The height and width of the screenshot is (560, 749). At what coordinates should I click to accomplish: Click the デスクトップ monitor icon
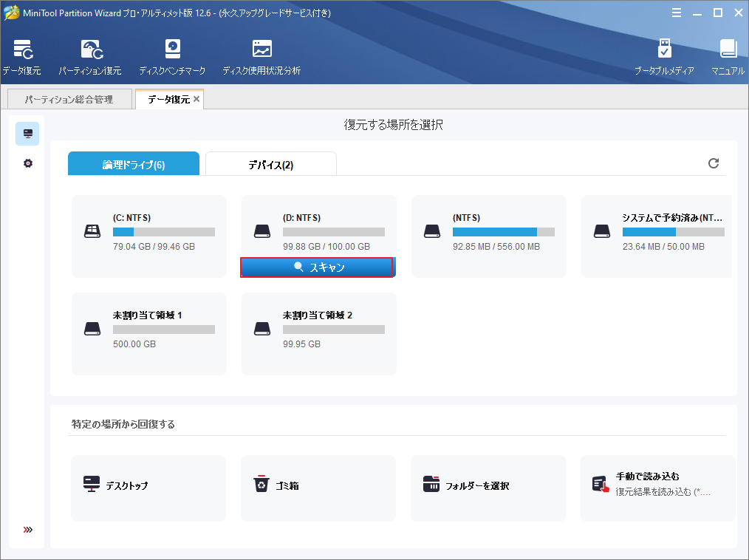92,484
